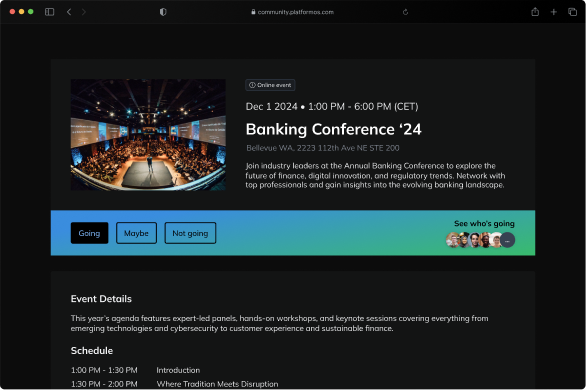Open the privacy shield report icon

(163, 12)
